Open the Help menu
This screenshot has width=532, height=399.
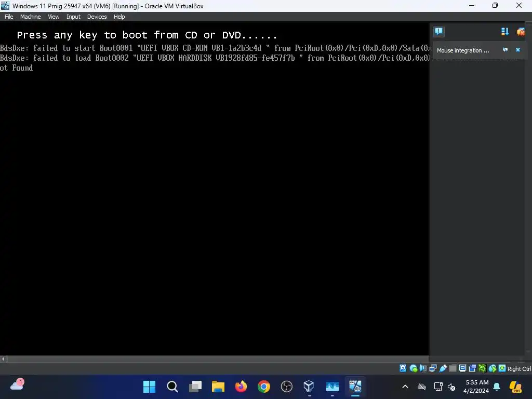(x=119, y=17)
